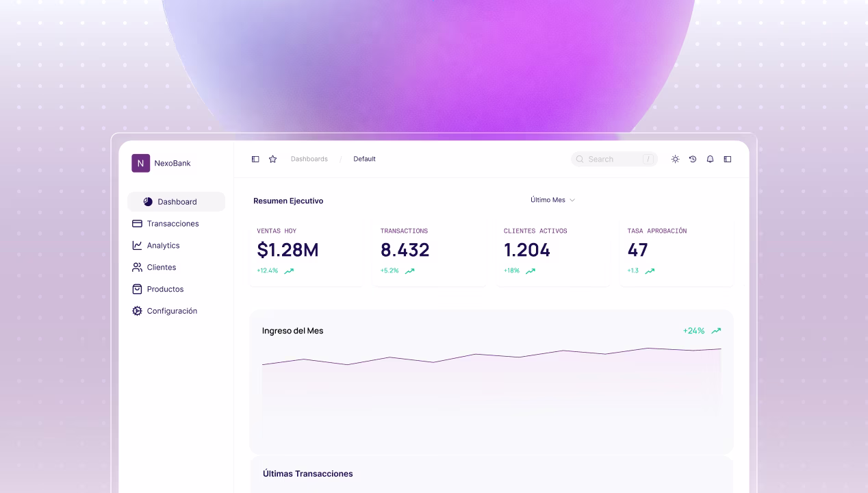Screen dimensions: 868x493
Task: Click the Último Mes chevron arrow
Action: [572, 200]
